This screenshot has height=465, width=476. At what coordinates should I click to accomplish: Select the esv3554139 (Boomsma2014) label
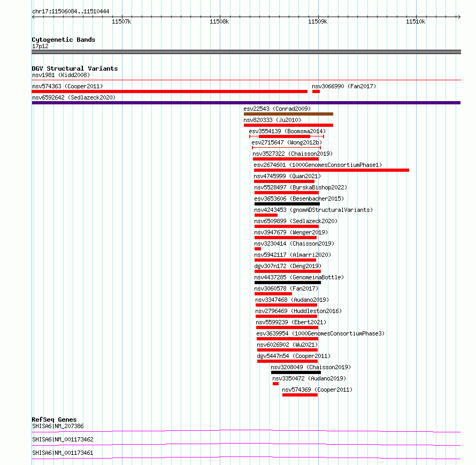[287, 131]
